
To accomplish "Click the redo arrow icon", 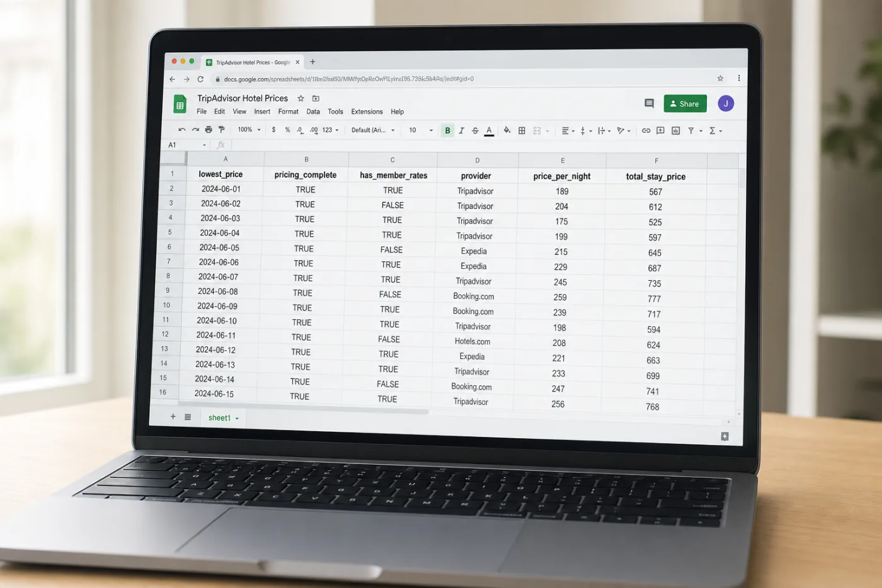I will pyautogui.click(x=195, y=130).
